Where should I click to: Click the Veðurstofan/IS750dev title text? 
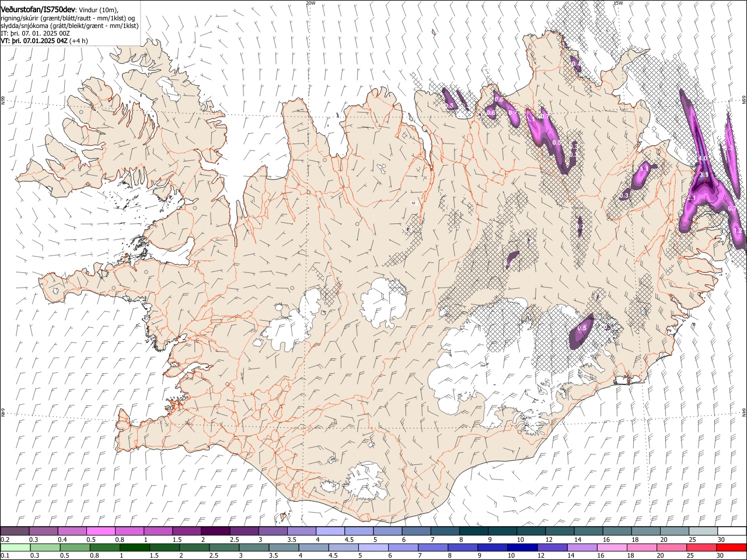click(x=38, y=9)
